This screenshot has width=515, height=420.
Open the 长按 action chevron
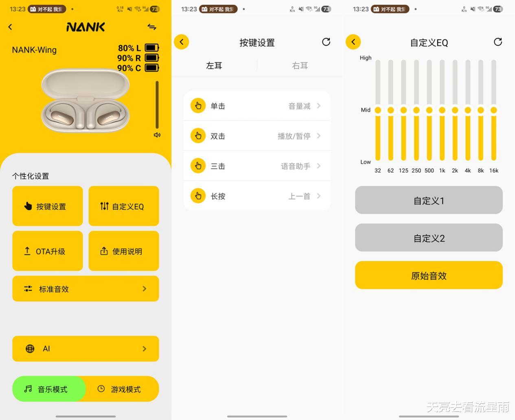(x=319, y=196)
